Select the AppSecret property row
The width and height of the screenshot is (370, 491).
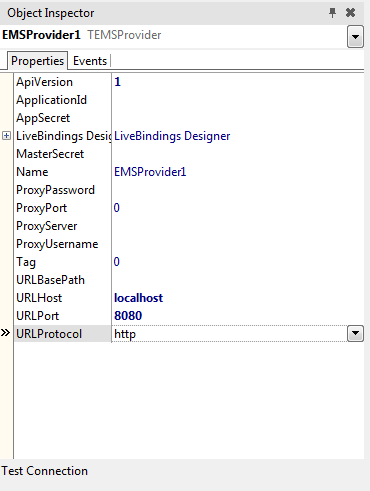pos(189,118)
